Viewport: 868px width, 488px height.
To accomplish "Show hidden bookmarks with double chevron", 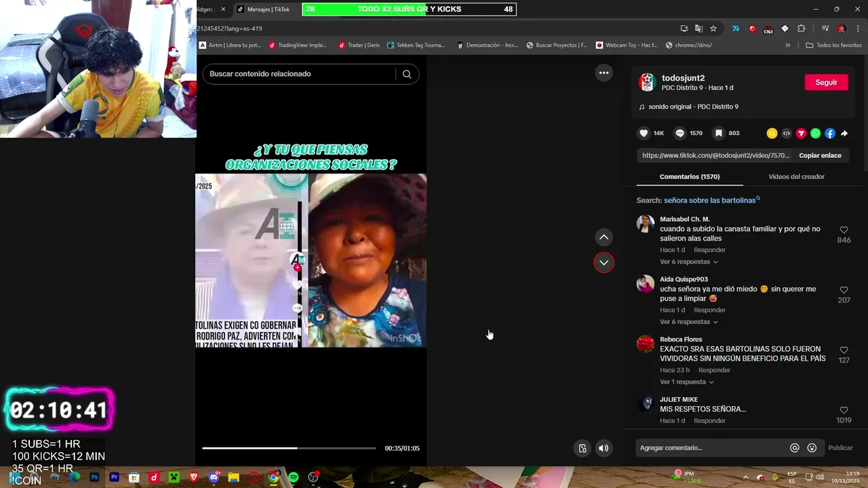I will (787, 45).
